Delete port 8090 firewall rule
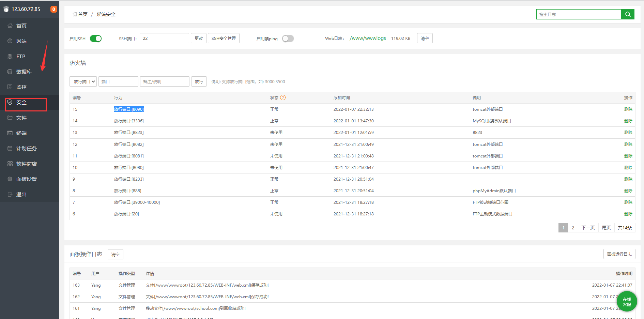Viewport: 644px width, 319px height. click(x=628, y=109)
